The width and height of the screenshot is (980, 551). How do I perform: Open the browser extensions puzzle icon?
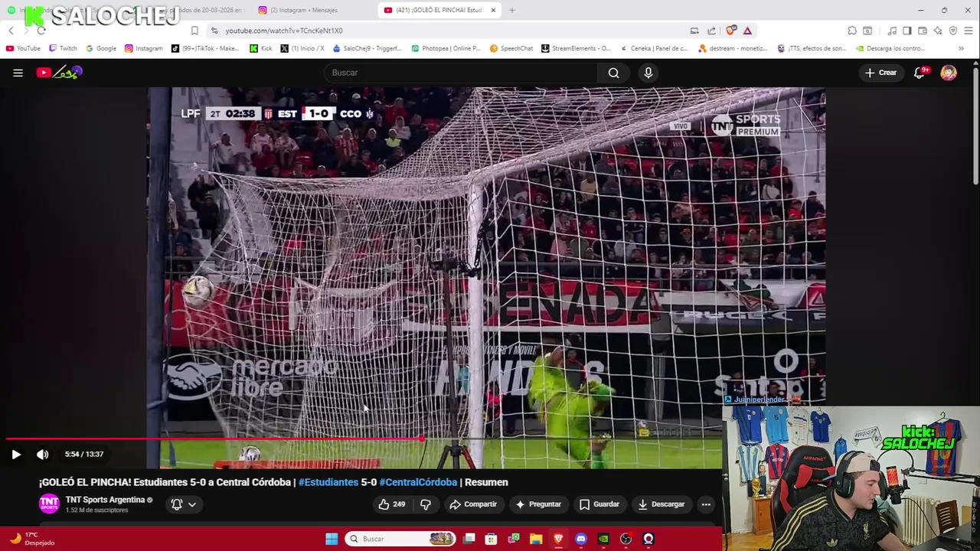tap(852, 31)
